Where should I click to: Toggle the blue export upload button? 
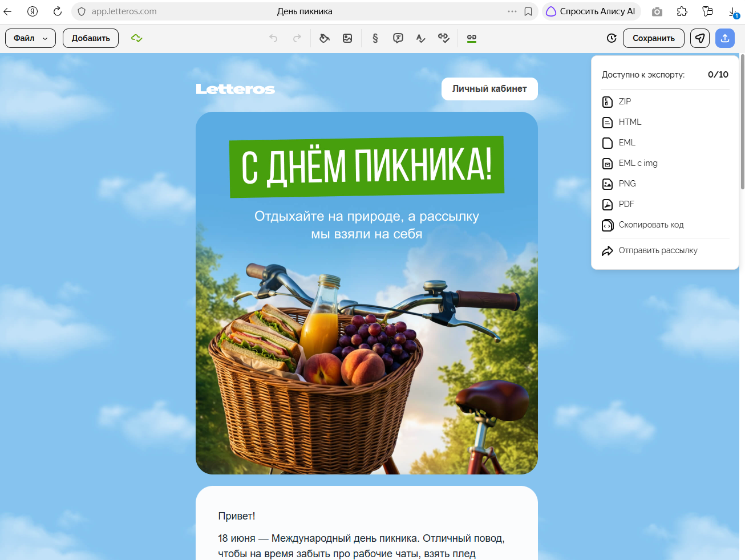click(x=725, y=38)
